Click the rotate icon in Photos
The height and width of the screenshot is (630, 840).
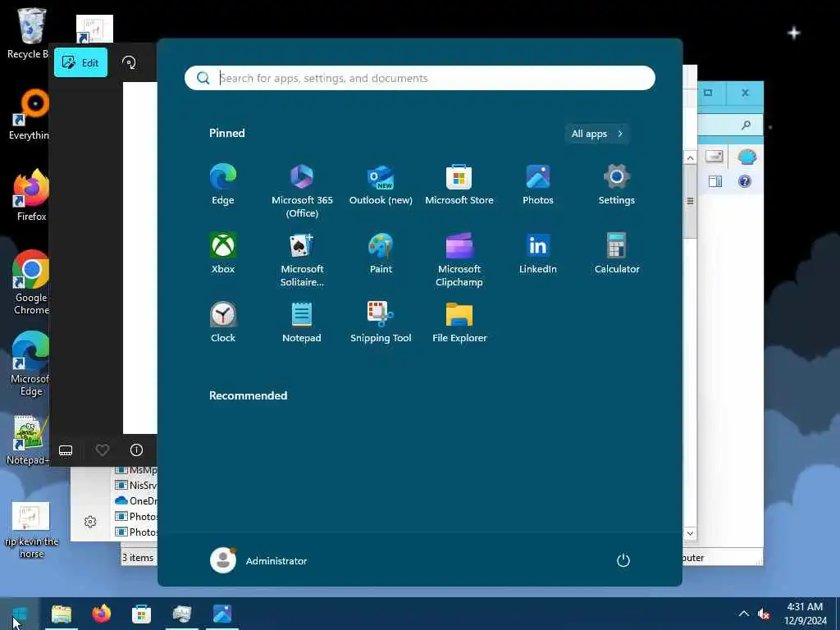pyautogui.click(x=129, y=62)
